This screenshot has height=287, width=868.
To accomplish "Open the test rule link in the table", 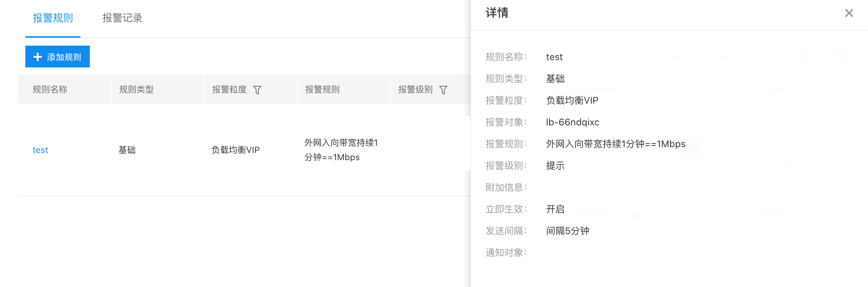I will coord(40,150).
